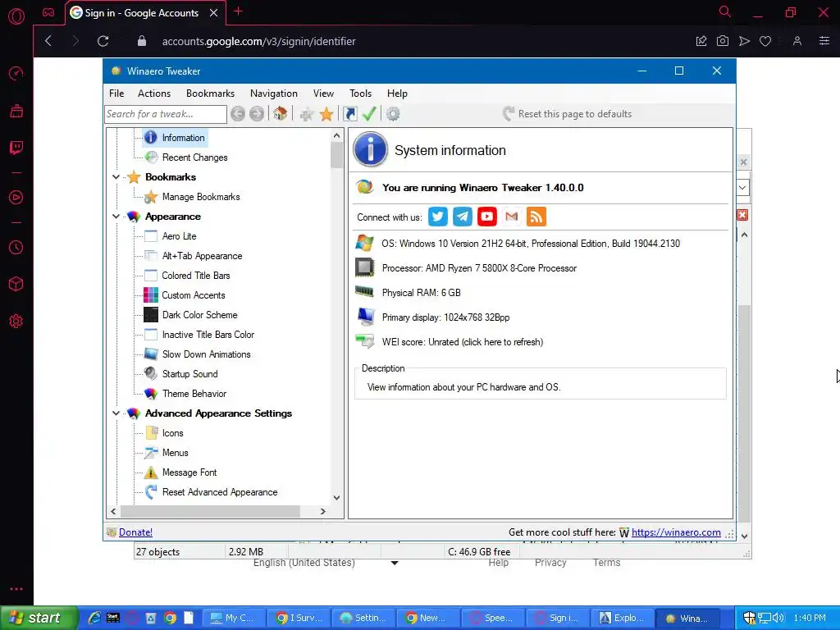The width and height of the screenshot is (840, 630).
Task: Open History clock icon in Opera sidebar
Action: pyautogui.click(x=16, y=248)
